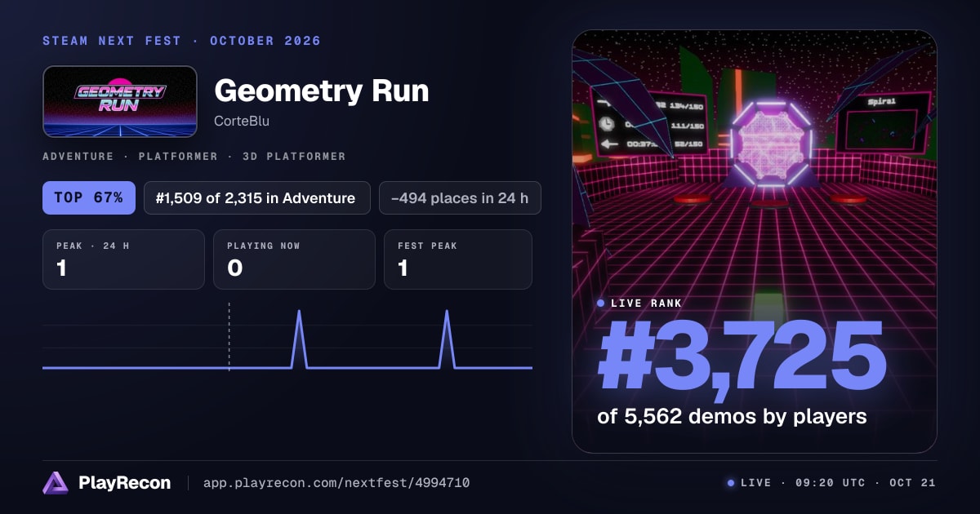980x514 pixels.
Task: Open the Geometry Run capsule thumbnail
Action: 120,101
